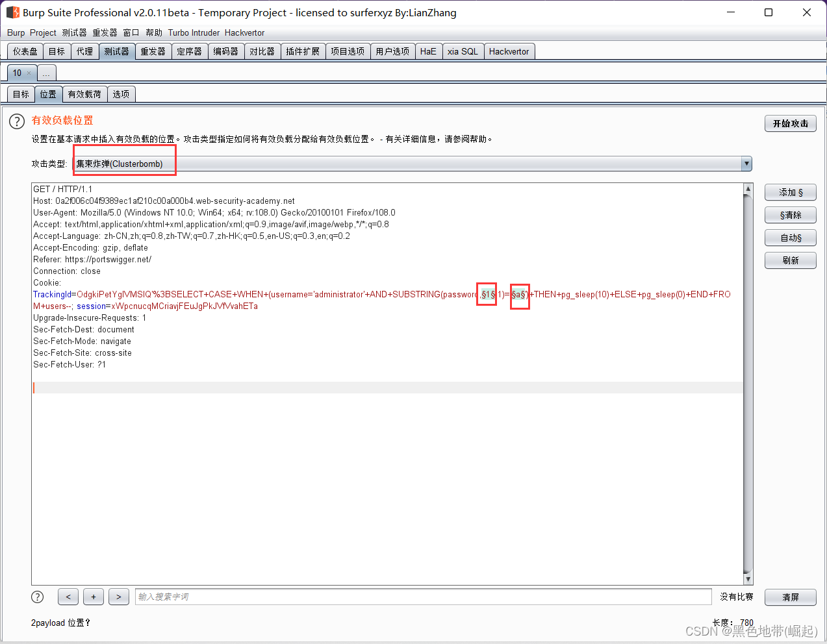Click the Host header line
The height and width of the screenshot is (644, 827).
[x=164, y=201]
